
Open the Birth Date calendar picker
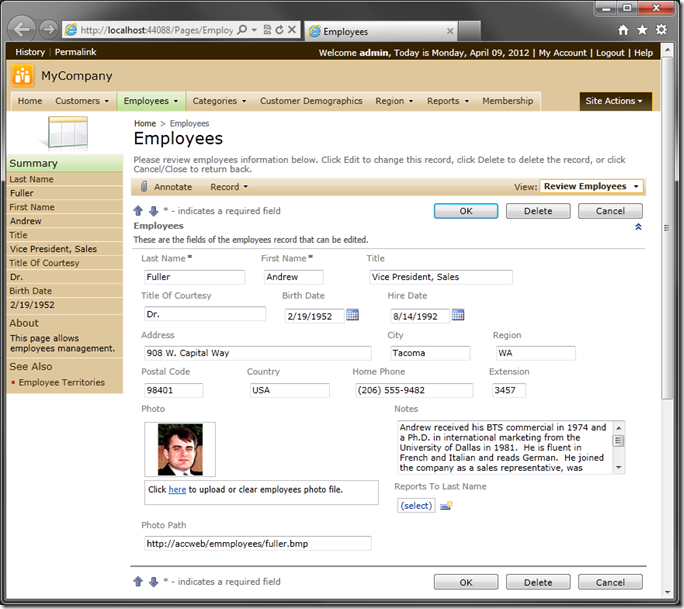[352, 315]
